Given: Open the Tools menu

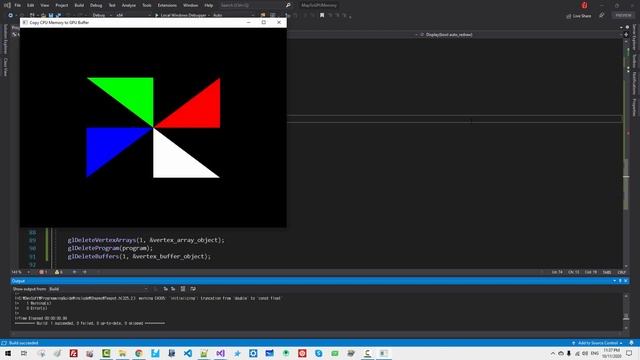Looking at the screenshot, I should coord(147,5).
